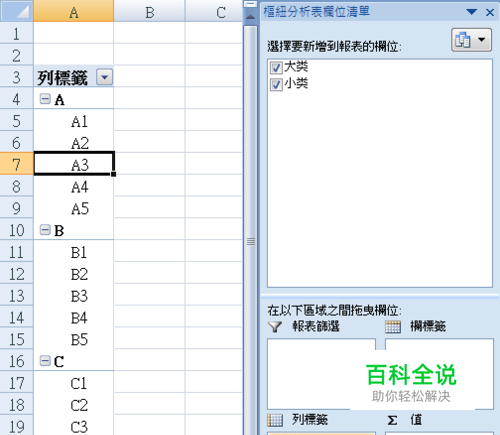Viewport: 500px width, 435px height.
Task: Click the select-all corner of the sheet
Action: pyautogui.click(x=17, y=11)
